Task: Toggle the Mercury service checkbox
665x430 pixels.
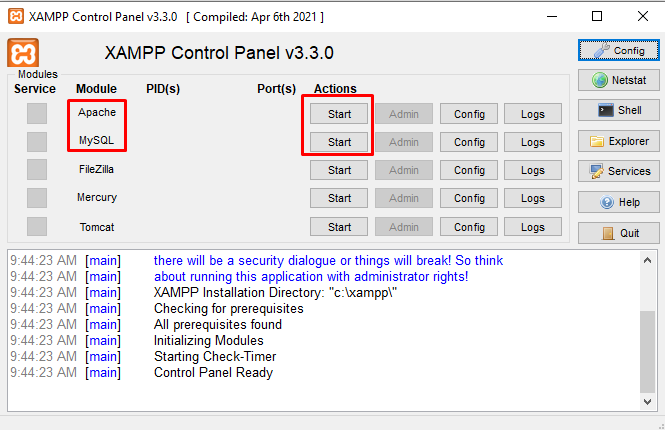Action: point(37,198)
